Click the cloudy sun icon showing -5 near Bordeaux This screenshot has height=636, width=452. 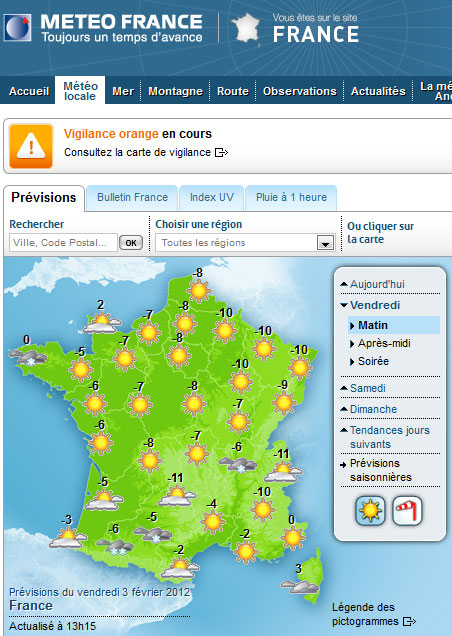(x=104, y=500)
